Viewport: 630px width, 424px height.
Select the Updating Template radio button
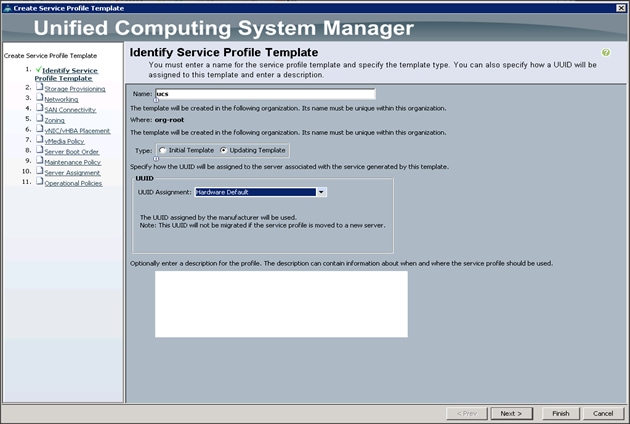click(x=223, y=150)
